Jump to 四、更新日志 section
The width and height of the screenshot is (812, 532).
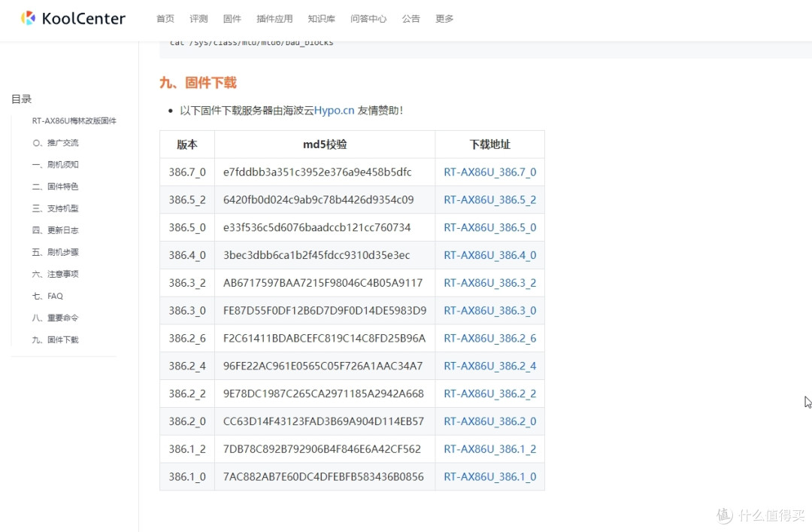click(x=56, y=230)
